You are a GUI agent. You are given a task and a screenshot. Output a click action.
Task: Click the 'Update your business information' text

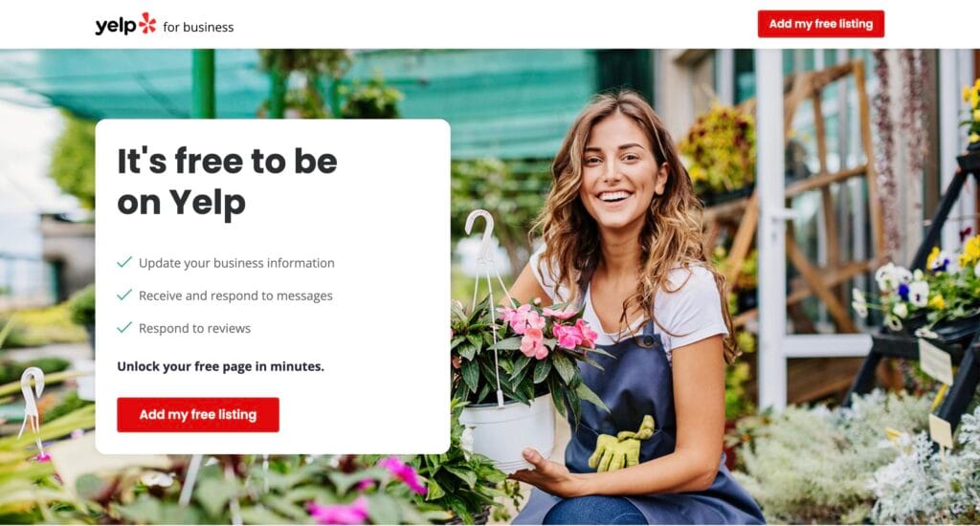click(x=236, y=263)
